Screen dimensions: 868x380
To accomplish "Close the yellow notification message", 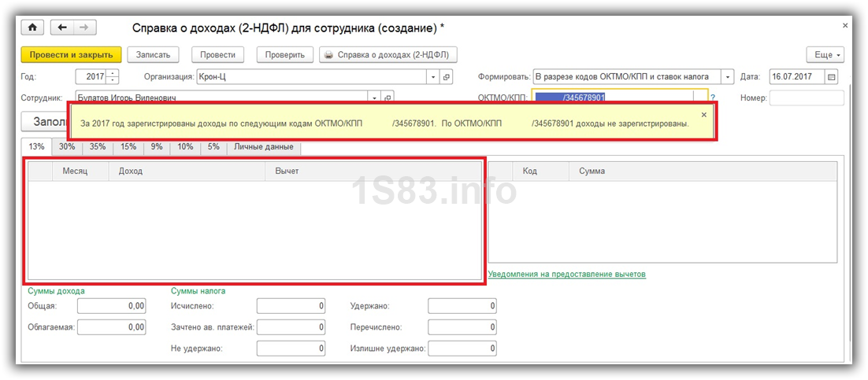I will point(704,115).
